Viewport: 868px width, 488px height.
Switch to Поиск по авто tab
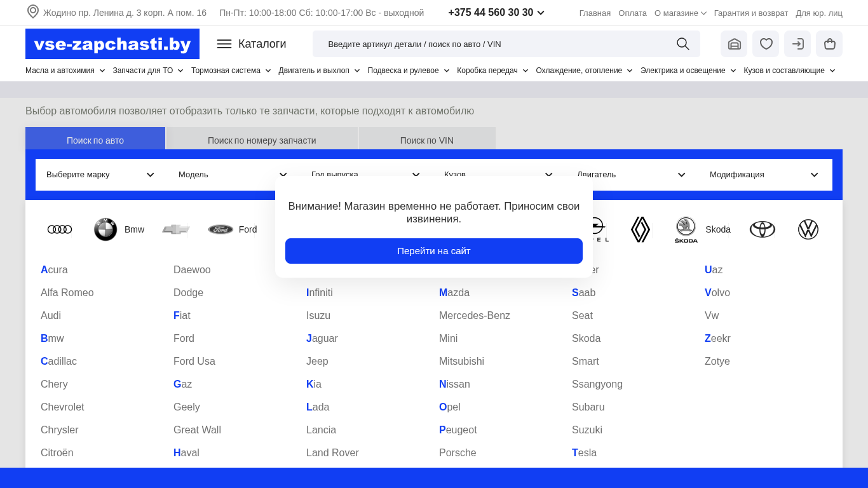[x=95, y=139]
